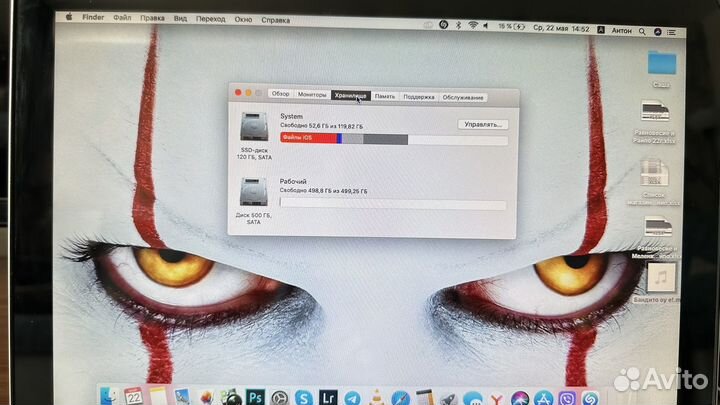Select the music file icon on the desktop
This screenshot has width=720, height=405.
point(661,277)
